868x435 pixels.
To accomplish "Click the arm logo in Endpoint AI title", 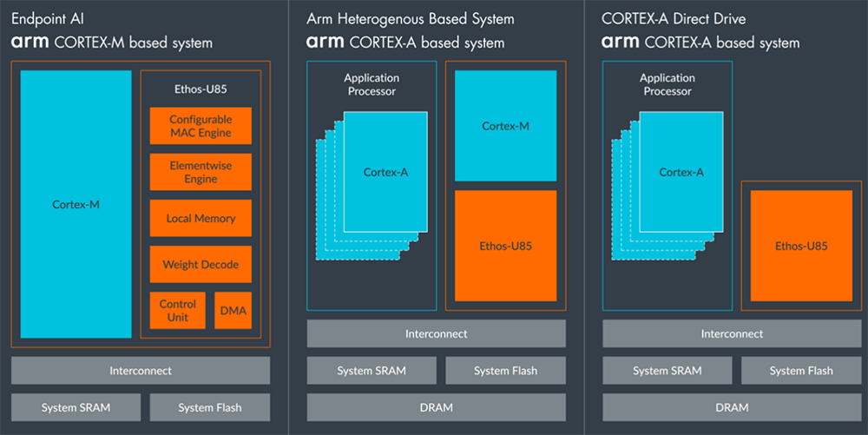I will (x=29, y=43).
